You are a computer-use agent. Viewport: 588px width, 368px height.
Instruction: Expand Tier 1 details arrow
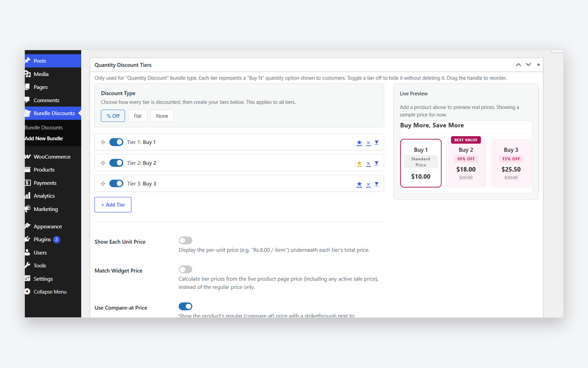377,143
